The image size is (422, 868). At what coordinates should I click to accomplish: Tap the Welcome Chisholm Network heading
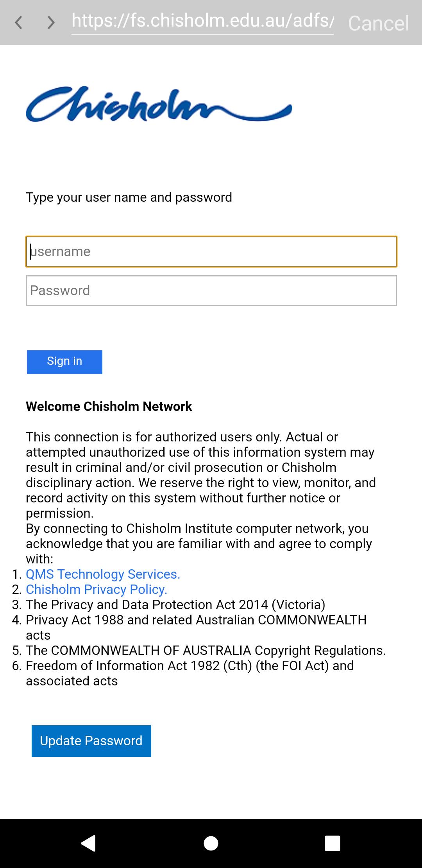point(109,406)
